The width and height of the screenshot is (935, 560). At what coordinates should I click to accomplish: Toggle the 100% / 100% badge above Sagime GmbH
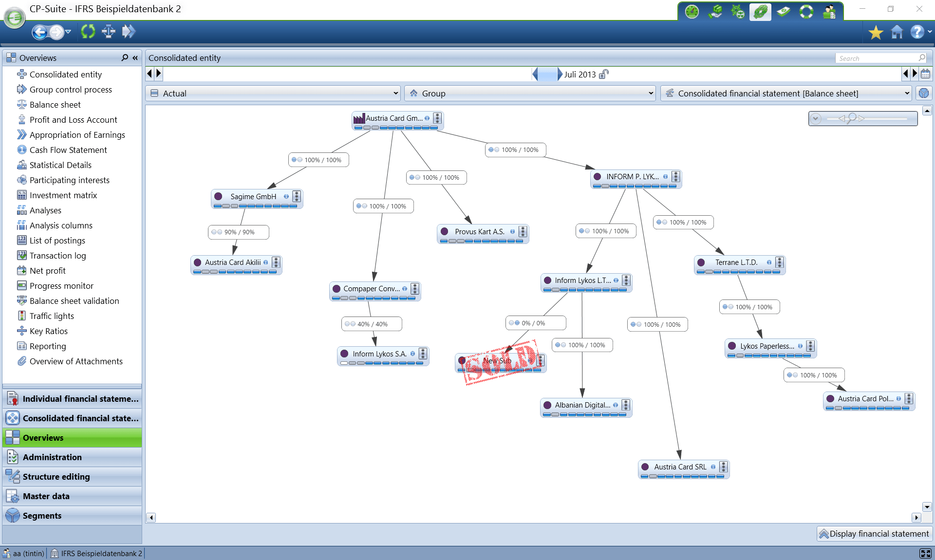pyautogui.click(x=318, y=160)
